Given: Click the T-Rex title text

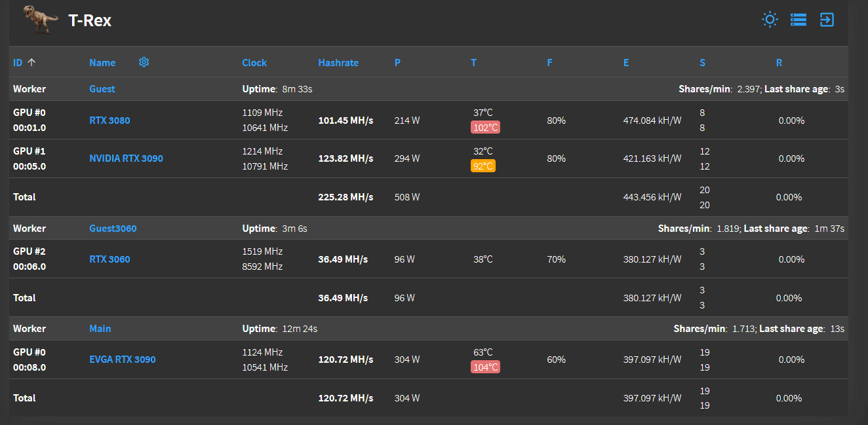Looking at the screenshot, I should (x=90, y=20).
